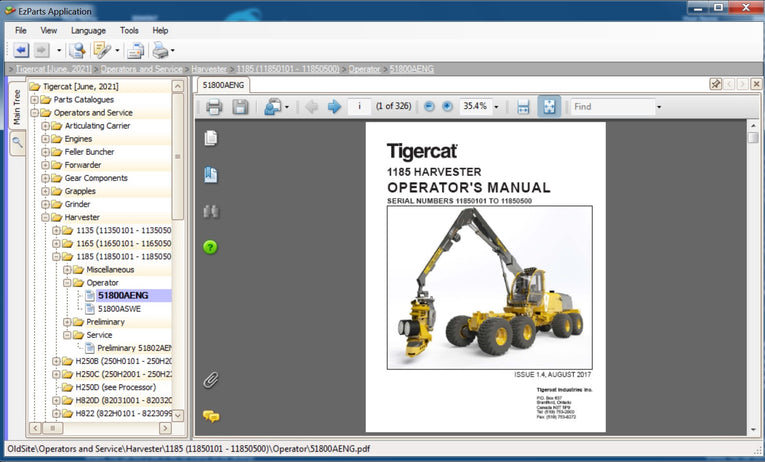
Task: Click the Harvester breadcrumb link
Action: click(x=209, y=69)
